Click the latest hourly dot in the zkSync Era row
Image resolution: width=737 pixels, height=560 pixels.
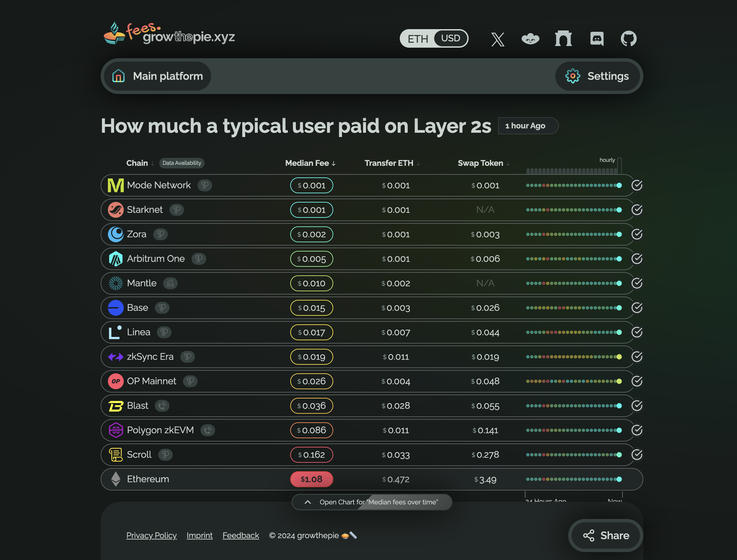click(619, 357)
